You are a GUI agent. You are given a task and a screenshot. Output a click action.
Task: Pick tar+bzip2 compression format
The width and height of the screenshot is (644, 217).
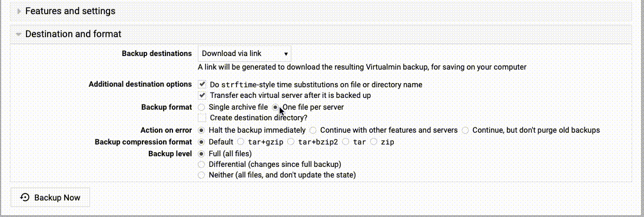pyautogui.click(x=291, y=142)
